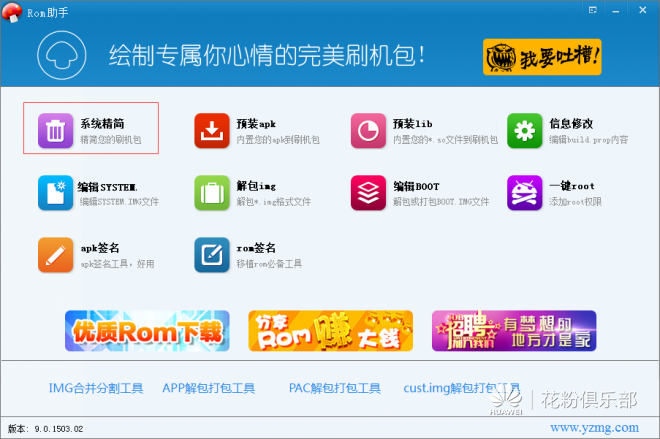Click the Rom助手 mushroom icon in title bar
The width and height of the screenshot is (660, 439).
pyautogui.click(x=12, y=12)
